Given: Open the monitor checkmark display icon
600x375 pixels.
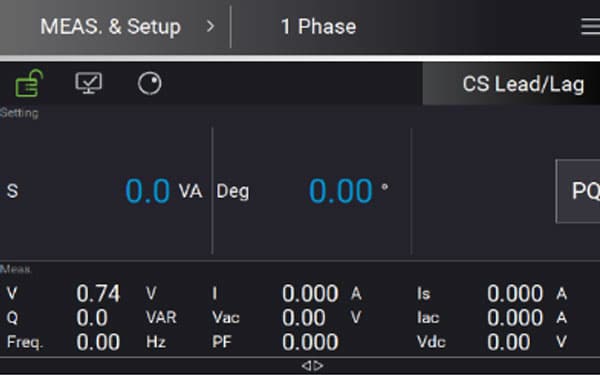Looking at the screenshot, I should coord(88,83).
